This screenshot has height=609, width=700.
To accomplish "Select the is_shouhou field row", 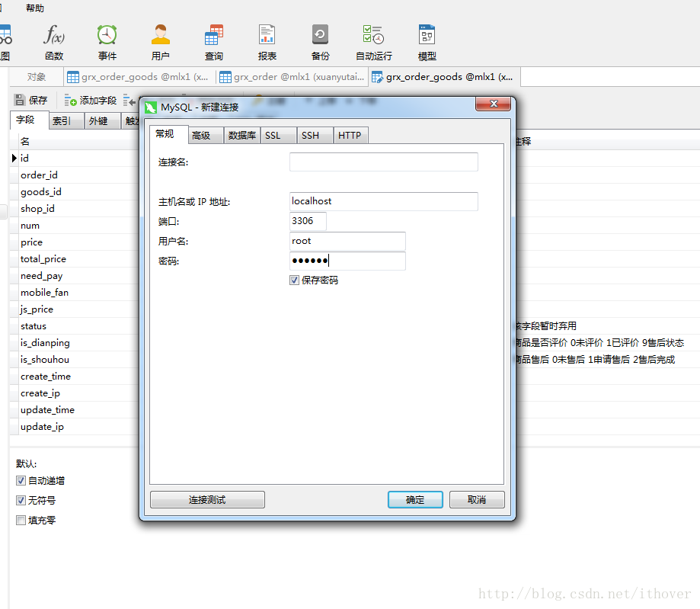I will [75, 360].
